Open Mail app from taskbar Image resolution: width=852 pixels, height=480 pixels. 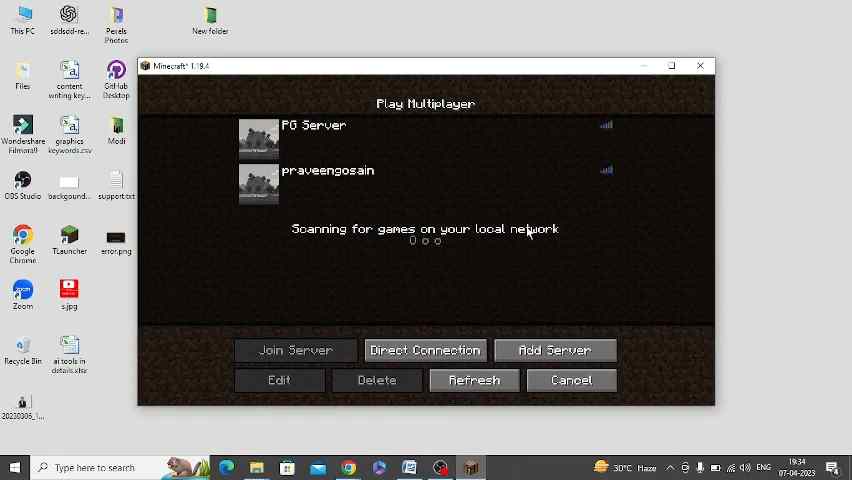(x=318, y=467)
